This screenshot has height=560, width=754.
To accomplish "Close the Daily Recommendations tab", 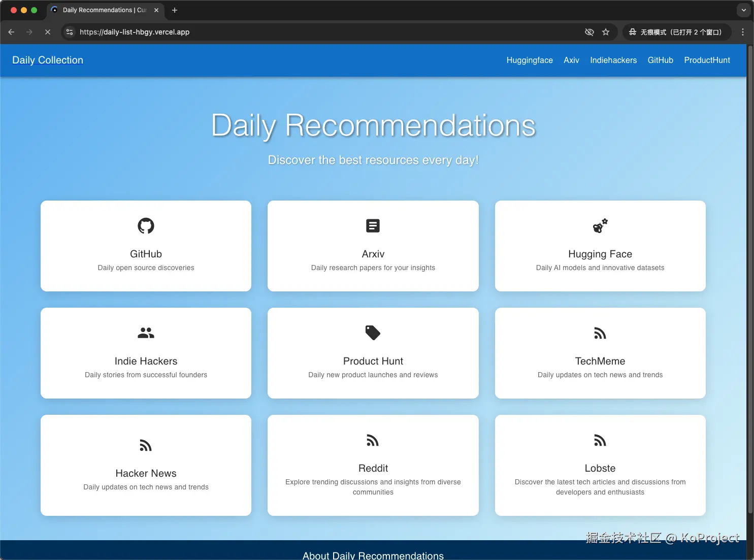I will 156,10.
